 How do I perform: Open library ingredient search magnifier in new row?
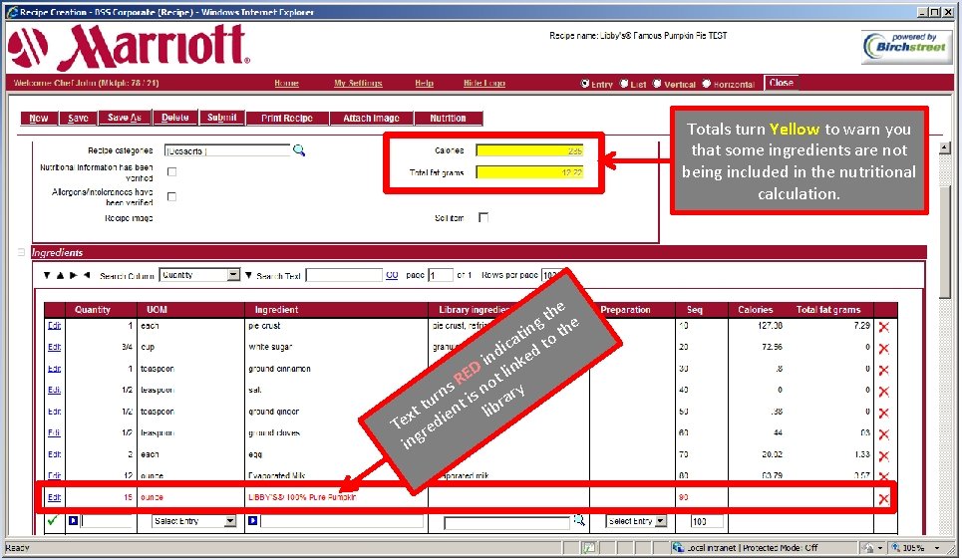(x=578, y=521)
